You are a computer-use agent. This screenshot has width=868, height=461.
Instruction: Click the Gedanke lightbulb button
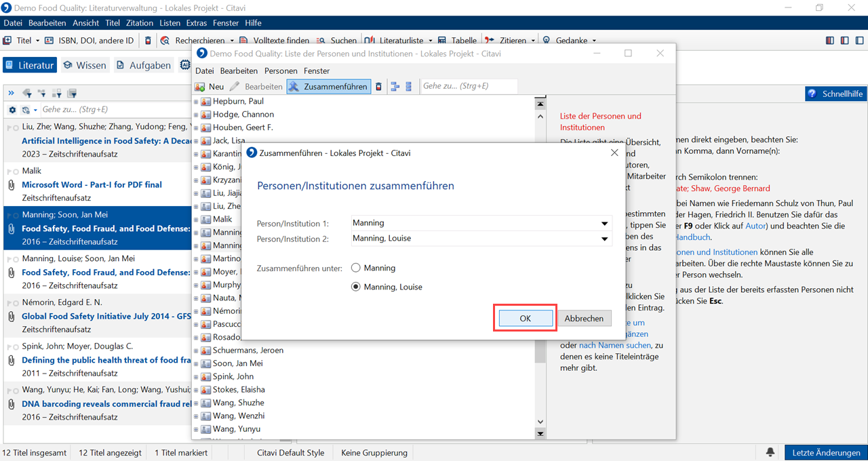(x=570, y=41)
